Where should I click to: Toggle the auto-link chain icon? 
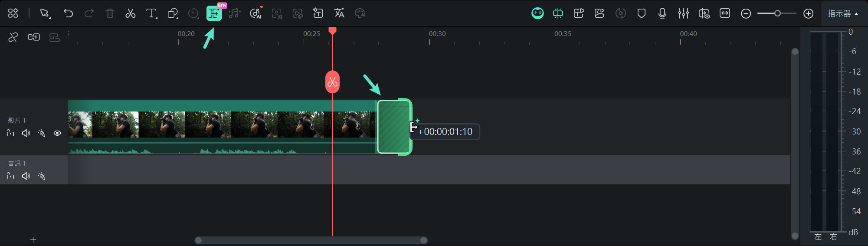[x=34, y=37]
